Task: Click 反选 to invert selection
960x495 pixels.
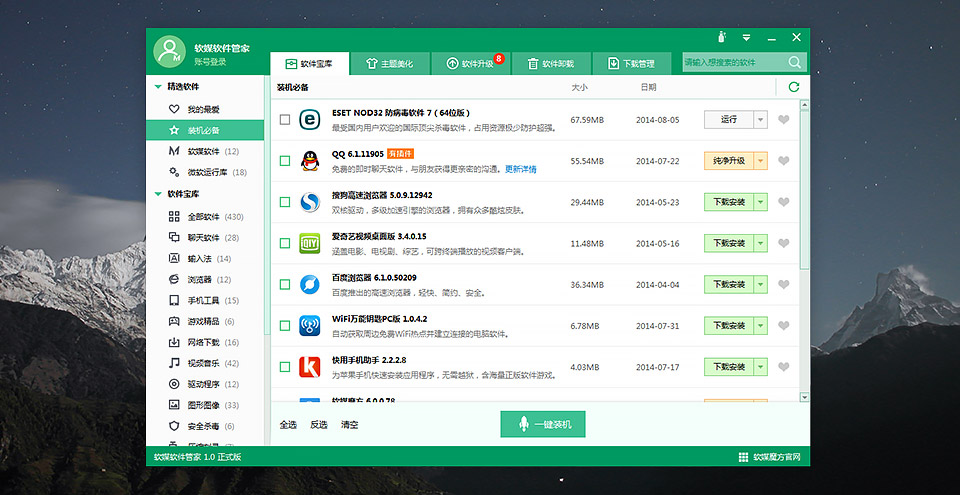Action: (x=318, y=425)
